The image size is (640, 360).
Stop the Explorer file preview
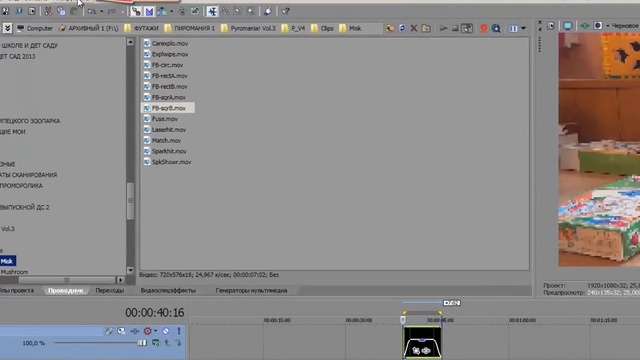455,28
